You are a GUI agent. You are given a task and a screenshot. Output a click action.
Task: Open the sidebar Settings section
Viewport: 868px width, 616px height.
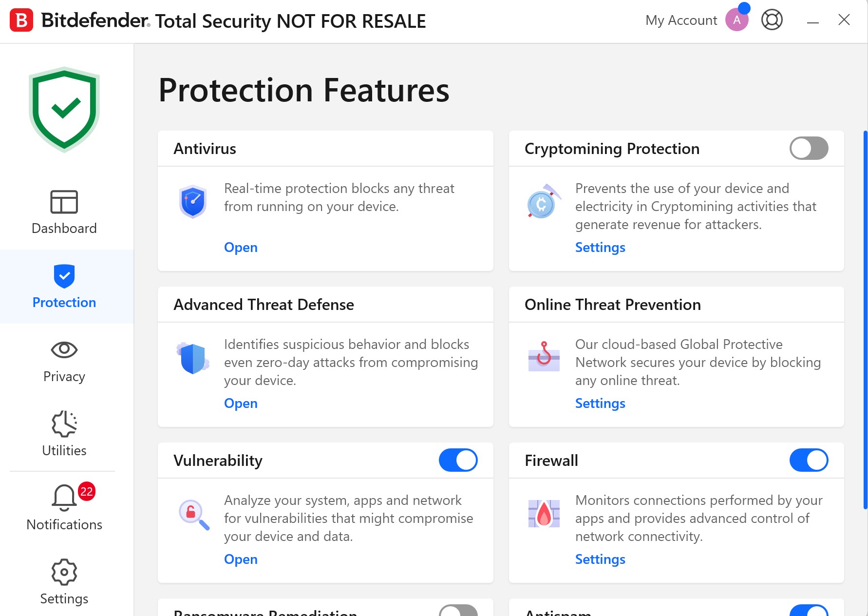point(64,582)
